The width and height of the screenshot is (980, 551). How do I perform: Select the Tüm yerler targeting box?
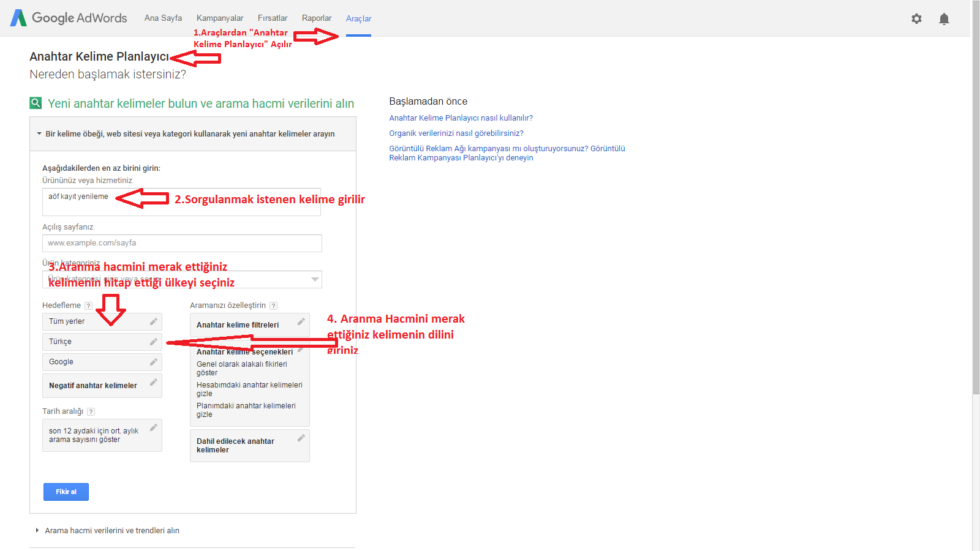click(102, 321)
